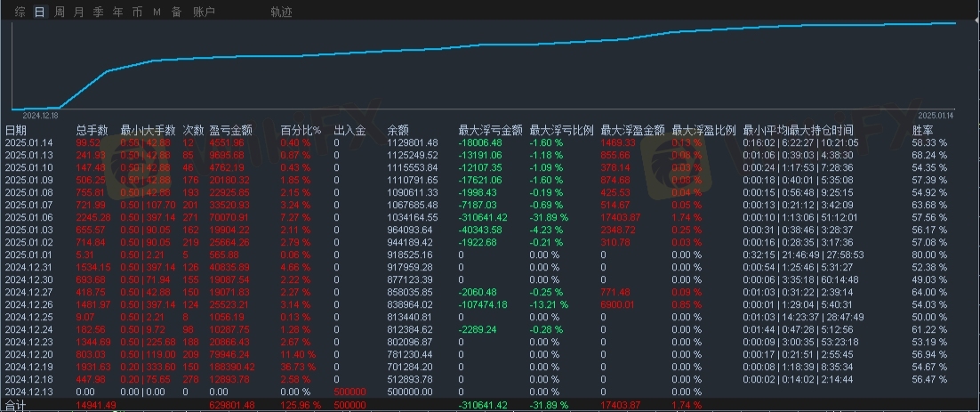Click the 最小|大手数 column header
Screen dimensions: 980x412
point(149,131)
